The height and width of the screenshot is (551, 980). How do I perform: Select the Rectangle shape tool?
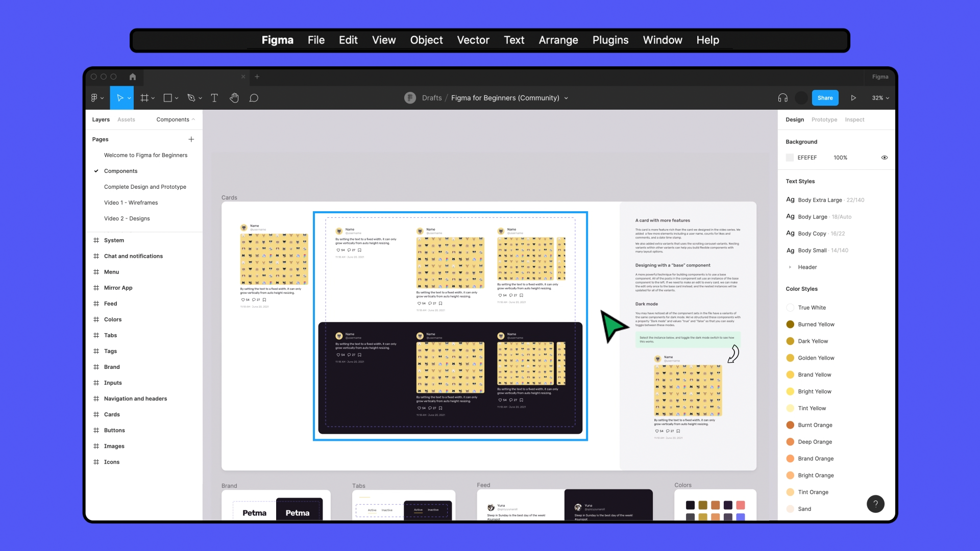click(x=167, y=98)
